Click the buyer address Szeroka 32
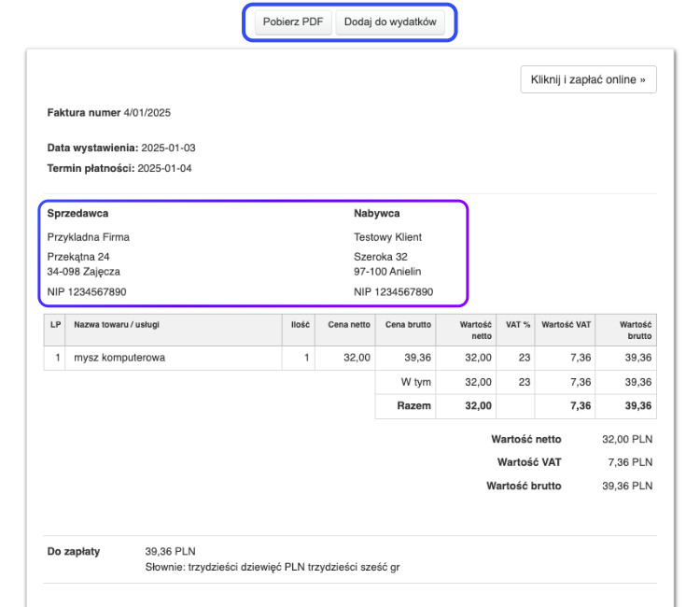Viewport: 700px width, 607px height. (x=380, y=257)
